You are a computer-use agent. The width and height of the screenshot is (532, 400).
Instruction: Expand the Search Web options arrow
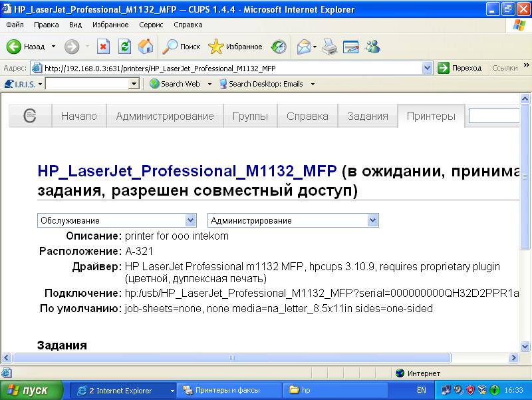209,84
